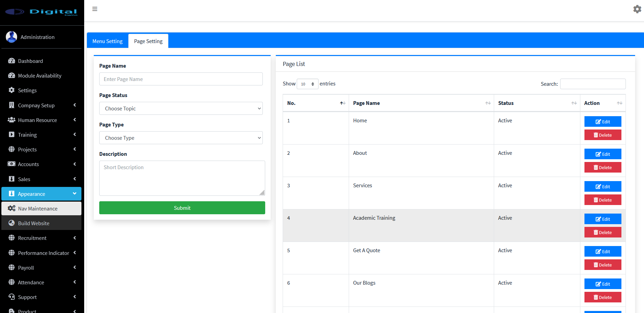Click the Administration user avatar

point(12,37)
